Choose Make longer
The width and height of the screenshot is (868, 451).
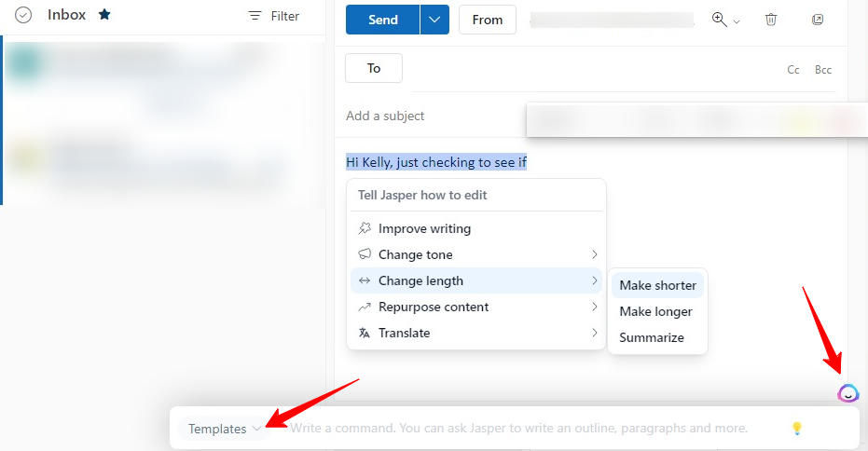tap(657, 311)
